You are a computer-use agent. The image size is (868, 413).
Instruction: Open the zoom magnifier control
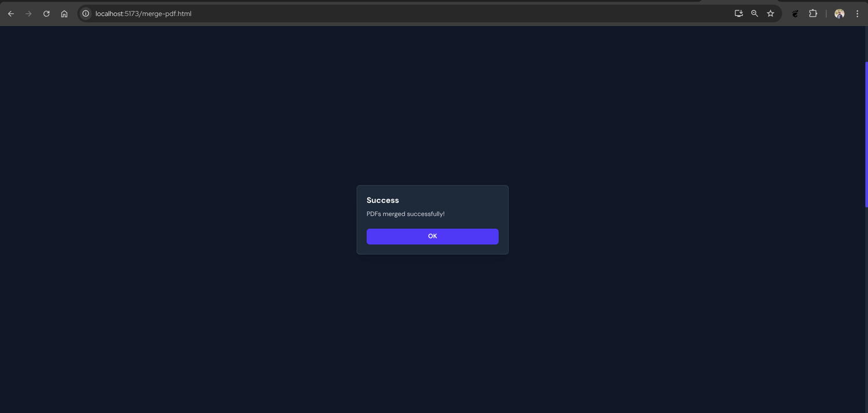[x=755, y=13]
